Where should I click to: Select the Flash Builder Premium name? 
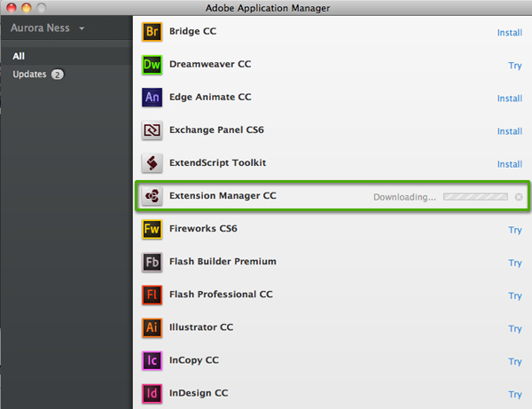(x=223, y=262)
